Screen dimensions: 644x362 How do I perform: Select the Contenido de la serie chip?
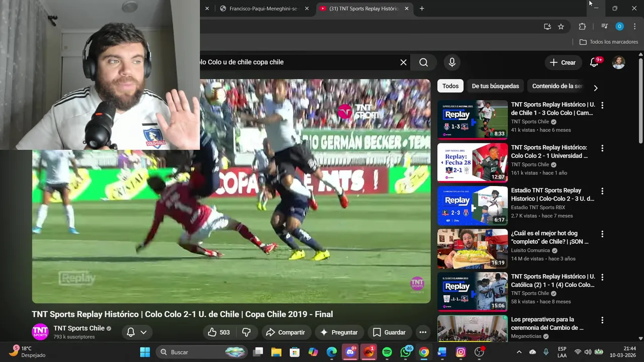pyautogui.click(x=557, y=86)
